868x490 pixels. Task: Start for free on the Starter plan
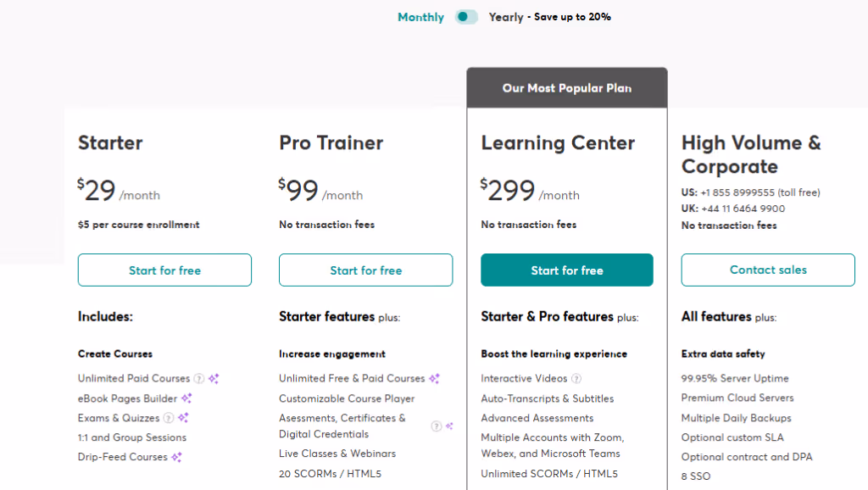[164, 270]
